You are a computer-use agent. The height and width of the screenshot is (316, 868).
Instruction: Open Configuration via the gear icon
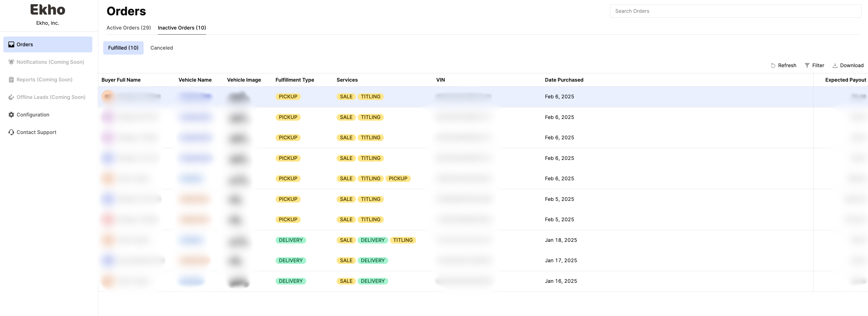click(x=11, y=115)
